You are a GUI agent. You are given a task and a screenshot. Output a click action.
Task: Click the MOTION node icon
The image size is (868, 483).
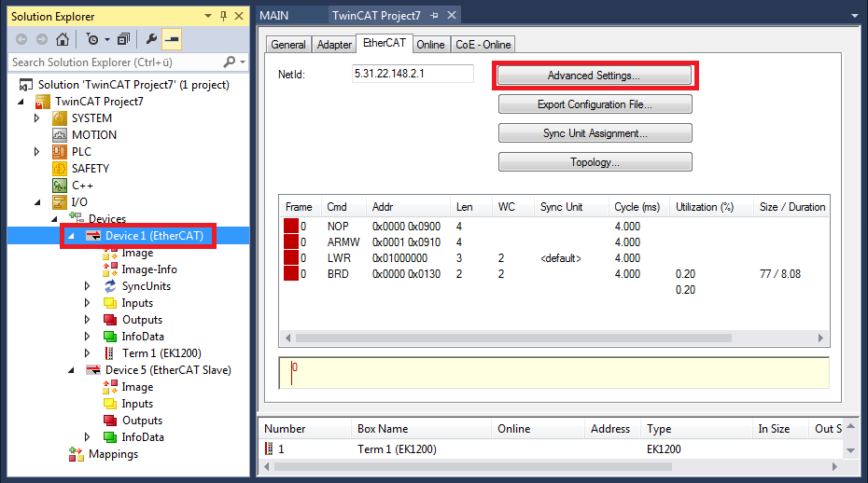click(59, 135)
